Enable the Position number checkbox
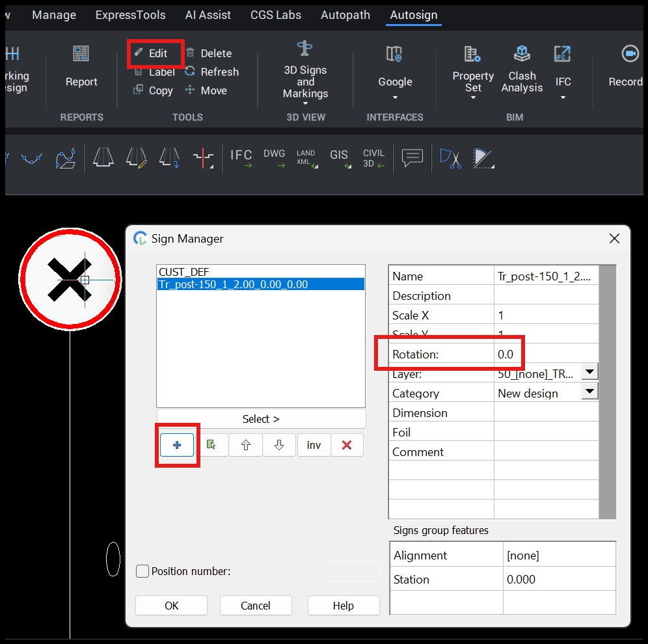The image size is (648, 644). click(142, 571)
